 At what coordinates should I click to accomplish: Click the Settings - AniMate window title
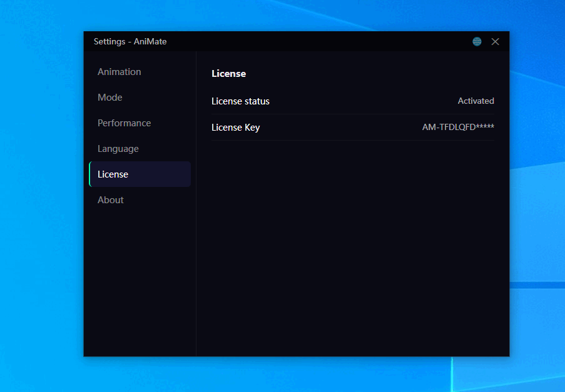(x=130, y=41)
